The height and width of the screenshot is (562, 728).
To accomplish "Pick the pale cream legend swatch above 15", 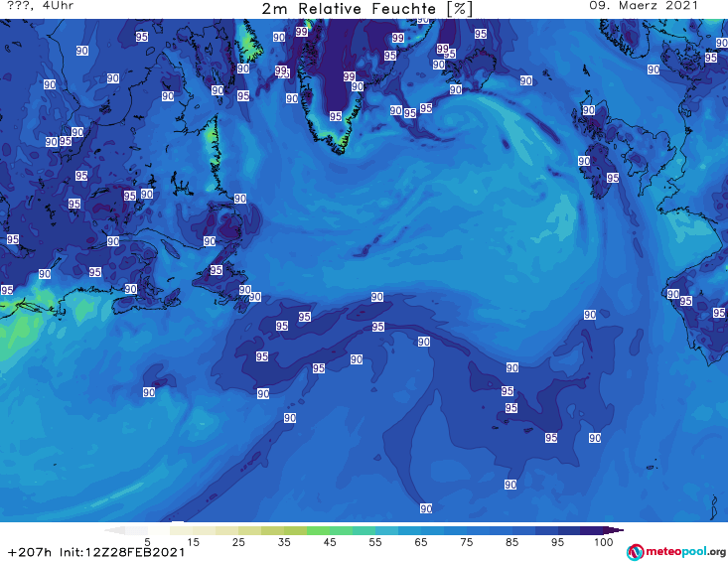I will tap(182, 530).
